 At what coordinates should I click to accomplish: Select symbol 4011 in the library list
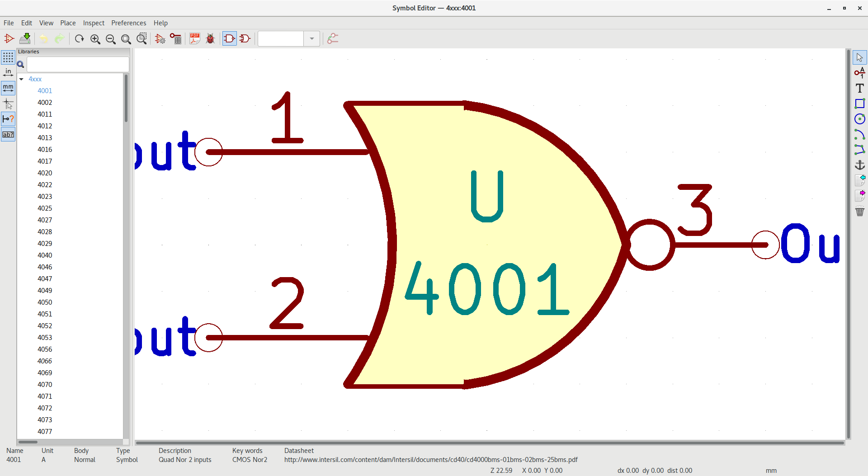[x=45, y=114]
